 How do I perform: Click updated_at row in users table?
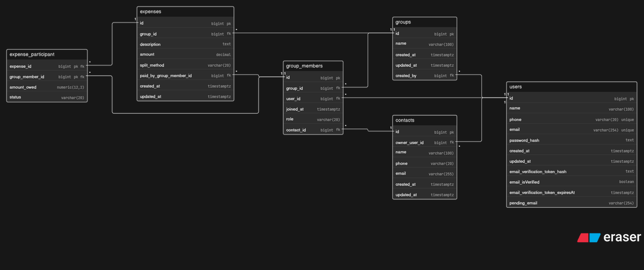pos(572,161)
